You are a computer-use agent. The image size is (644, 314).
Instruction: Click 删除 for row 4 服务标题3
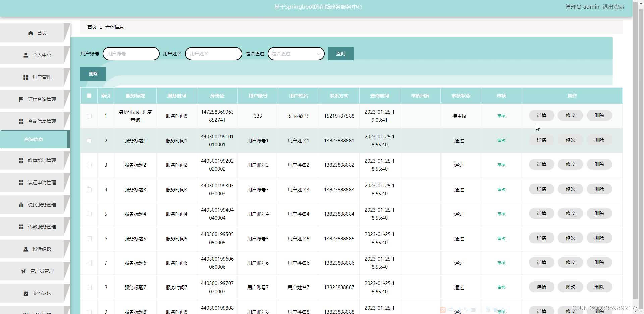click(x=599, y=189)
